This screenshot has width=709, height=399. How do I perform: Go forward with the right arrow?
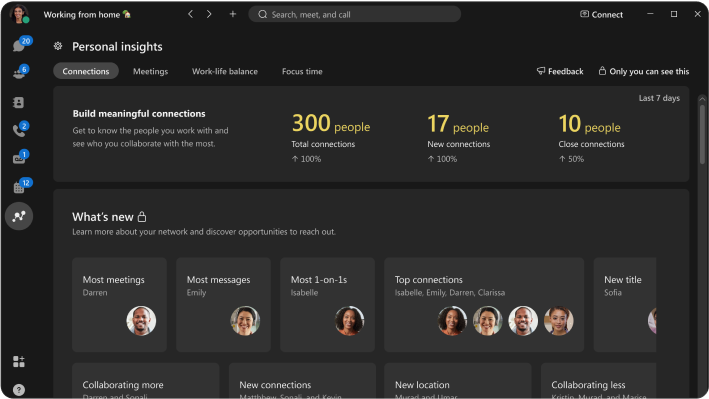point(209,14)
